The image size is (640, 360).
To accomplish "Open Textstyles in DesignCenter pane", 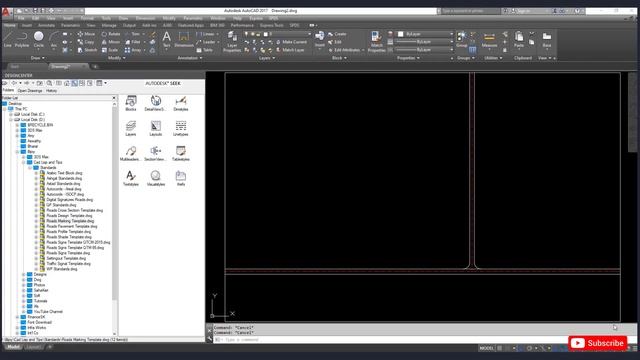I will pos(131,178).
